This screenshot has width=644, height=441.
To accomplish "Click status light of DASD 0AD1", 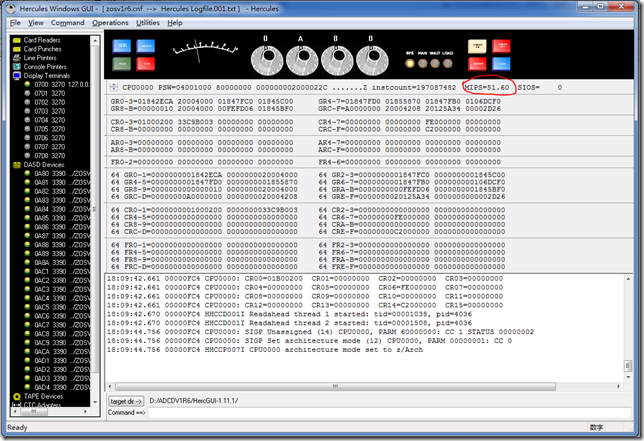I will [28, 361].
